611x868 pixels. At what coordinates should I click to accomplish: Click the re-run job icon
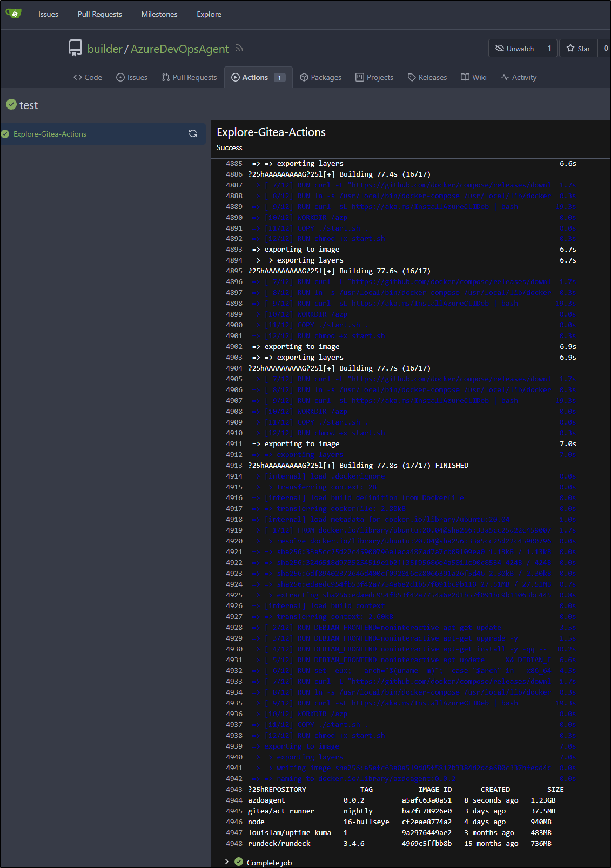pos(193,134)
